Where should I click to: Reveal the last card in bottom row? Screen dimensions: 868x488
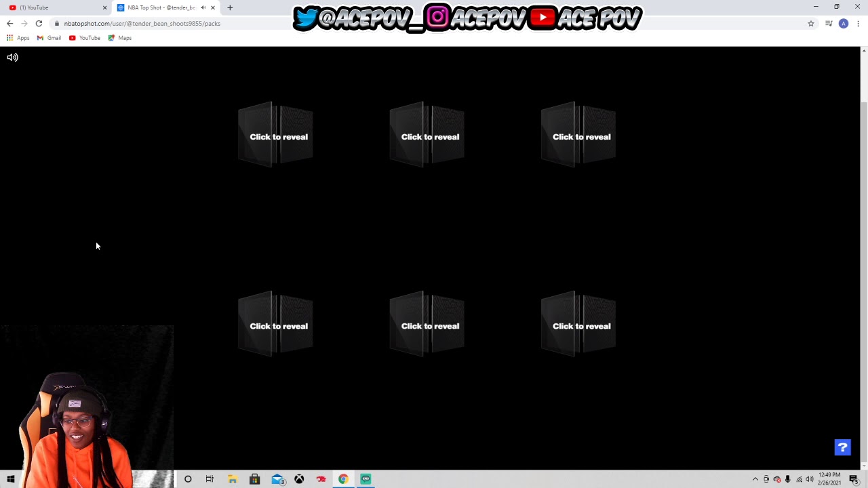pos(578,324)
